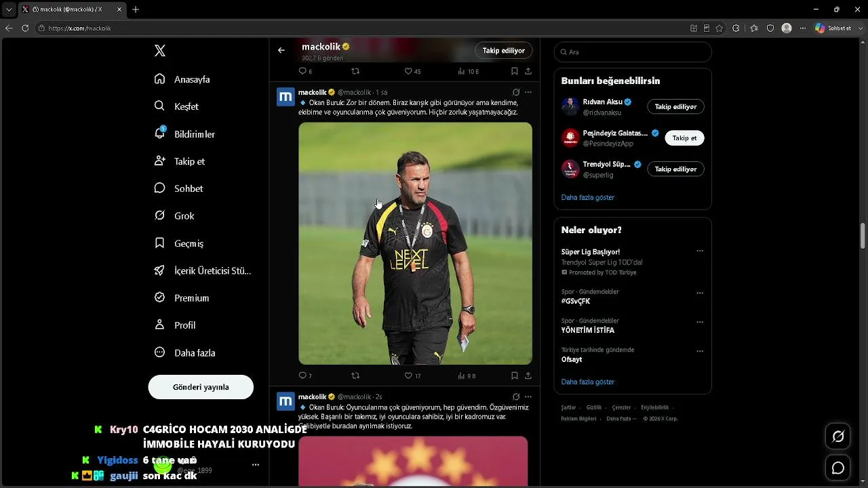Go to X home via the X logo
Image resolution: width=868 pixels, height=488 pixels.
coord(160,51)
